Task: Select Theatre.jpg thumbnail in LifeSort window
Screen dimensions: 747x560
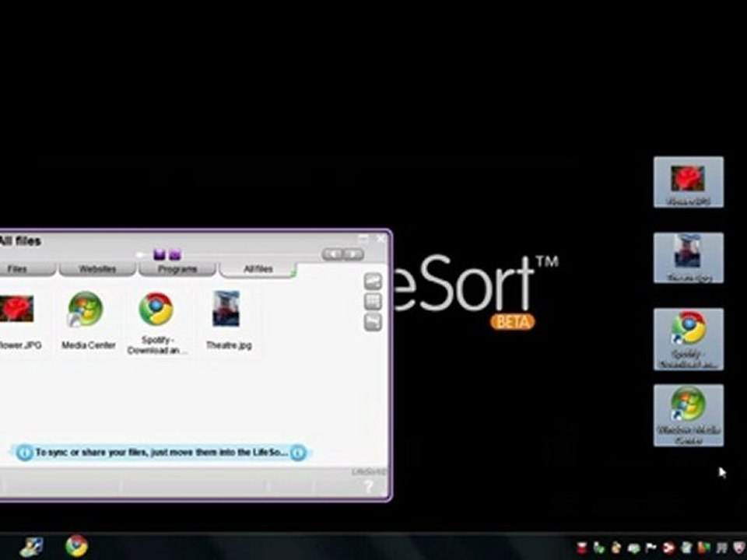Action: pyautogui.click(x=228, y=320)
